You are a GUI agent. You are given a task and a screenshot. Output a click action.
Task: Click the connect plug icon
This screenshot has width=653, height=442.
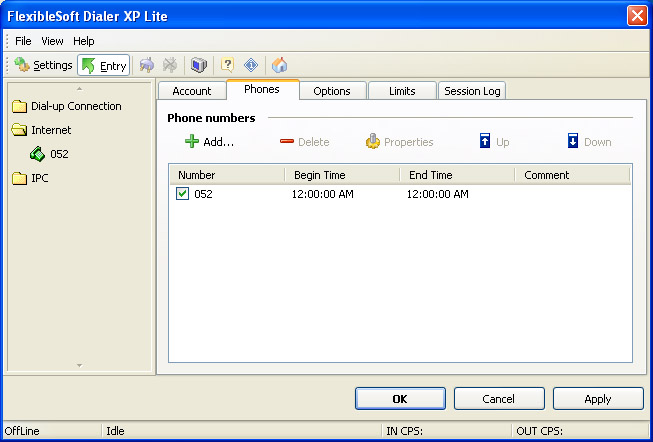click(147, 65)
